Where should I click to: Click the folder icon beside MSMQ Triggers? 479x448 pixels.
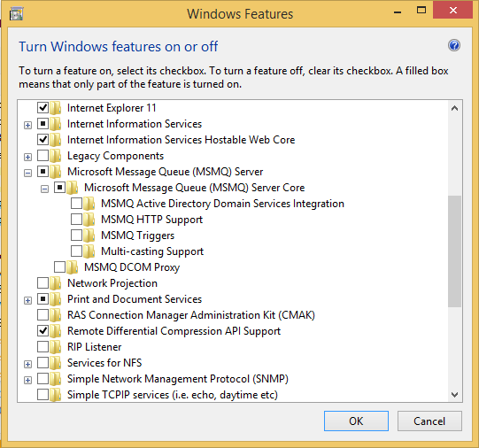[89, 236]
